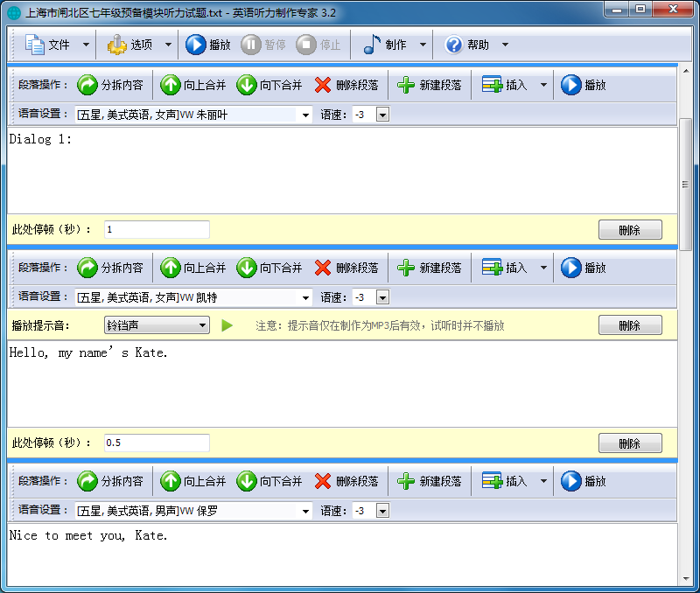Click 删除 button beside the 1 second pause
The height and width of the screenshot is (593, 700).
pyautogui.click(x=630, y=230)
